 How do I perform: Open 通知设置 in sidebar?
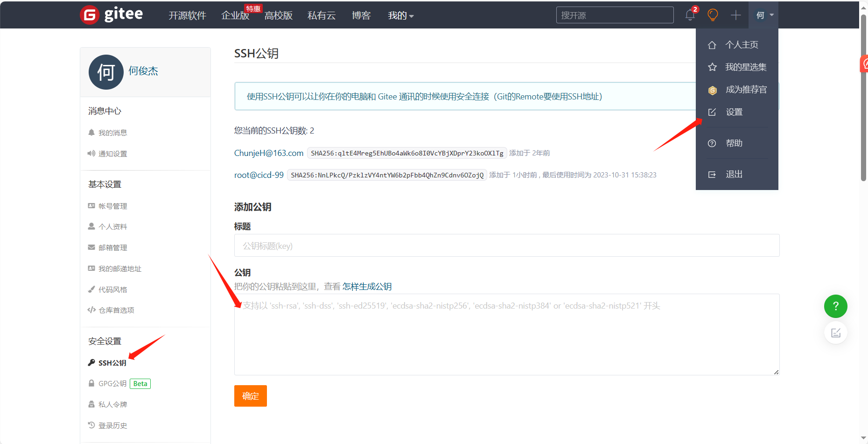(x=112, y=154)
